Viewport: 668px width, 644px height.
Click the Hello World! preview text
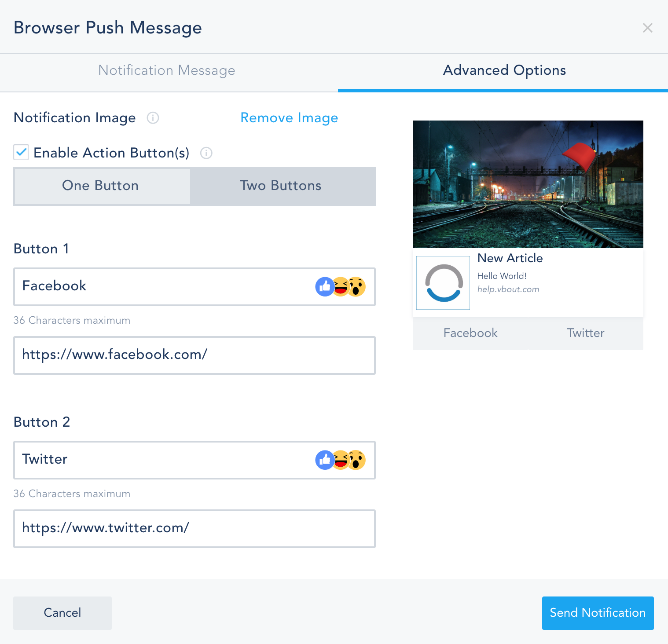(502, 276)
